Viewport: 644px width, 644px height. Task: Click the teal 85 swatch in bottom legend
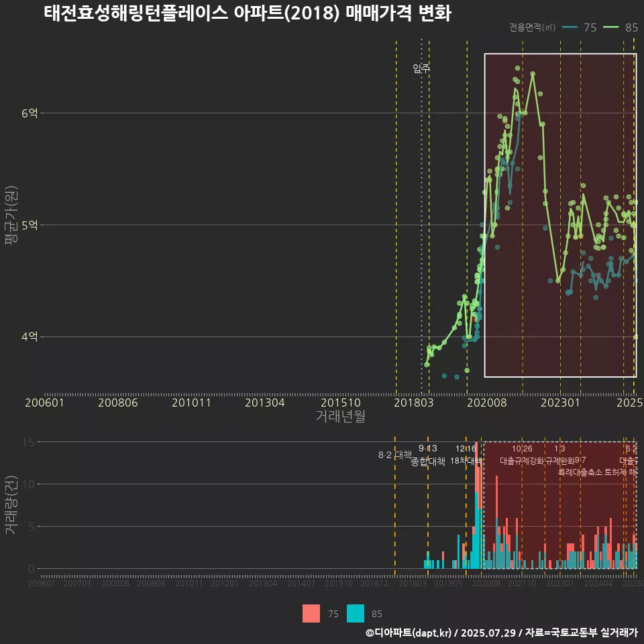coord(356,614)
